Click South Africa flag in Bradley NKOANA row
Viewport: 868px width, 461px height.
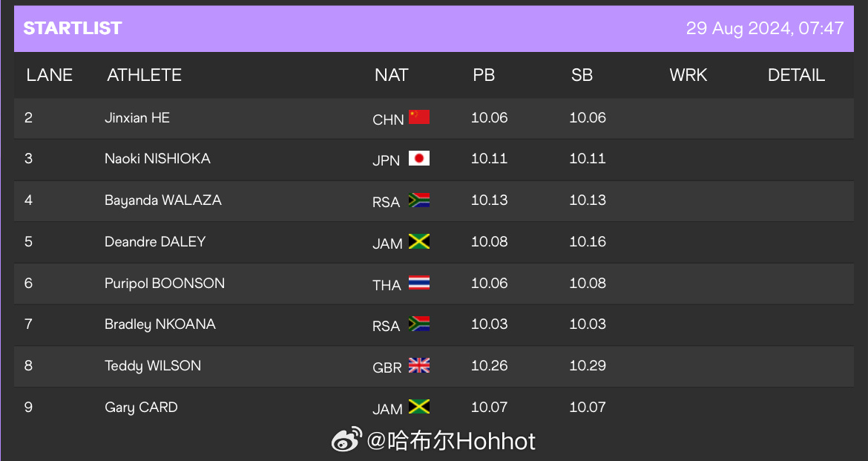(419, 324)
